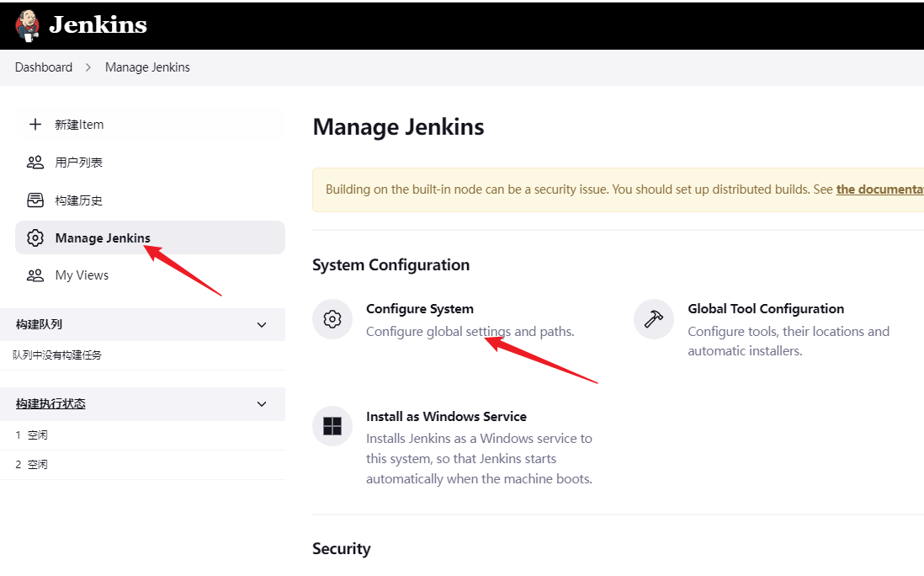This screenshot has height=576, width=924.
Task: Click 队列中没有构建任务 message
Action: pos(57,355)
